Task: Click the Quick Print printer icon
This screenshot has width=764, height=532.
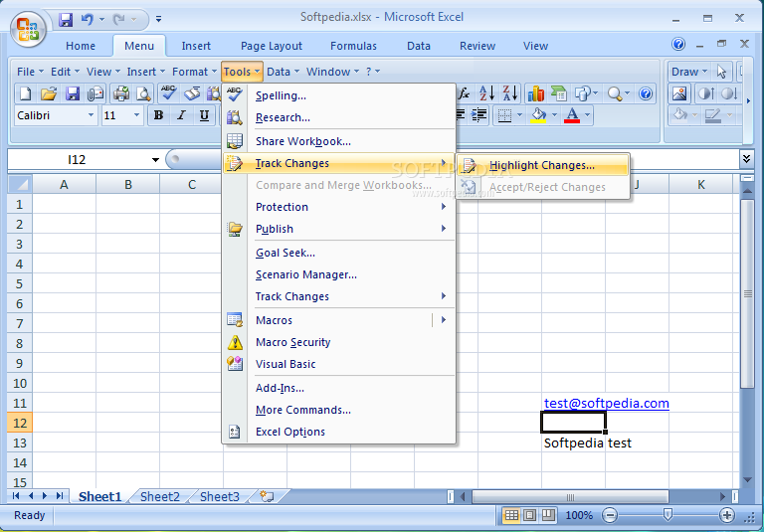Action: point(120,93)
